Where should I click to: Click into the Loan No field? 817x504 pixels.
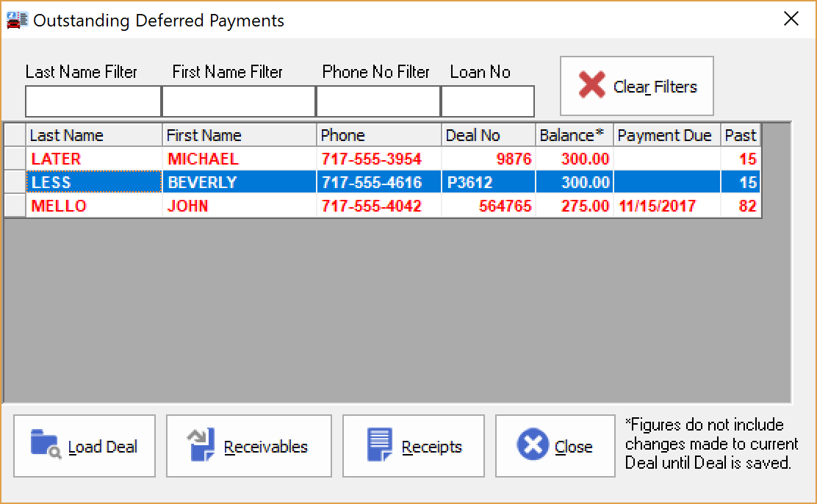(x=487, y=101)
